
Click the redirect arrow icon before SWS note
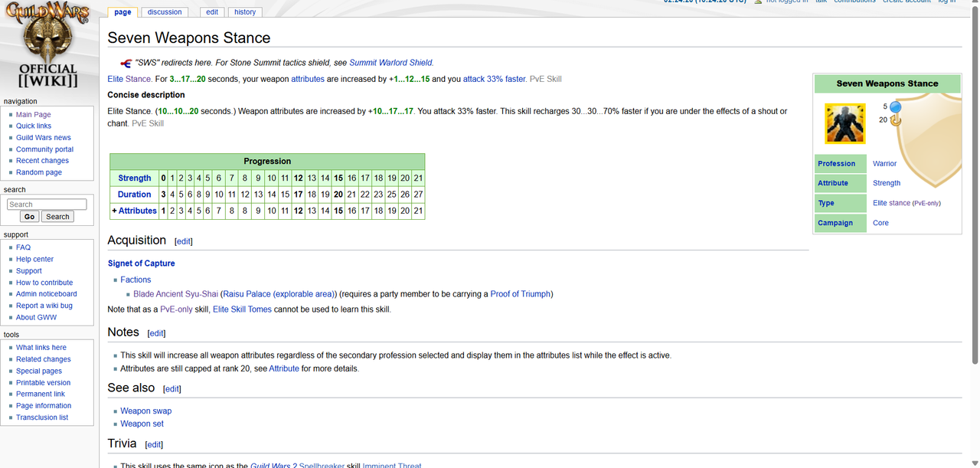pyautogui.click(x=126, y=63)
